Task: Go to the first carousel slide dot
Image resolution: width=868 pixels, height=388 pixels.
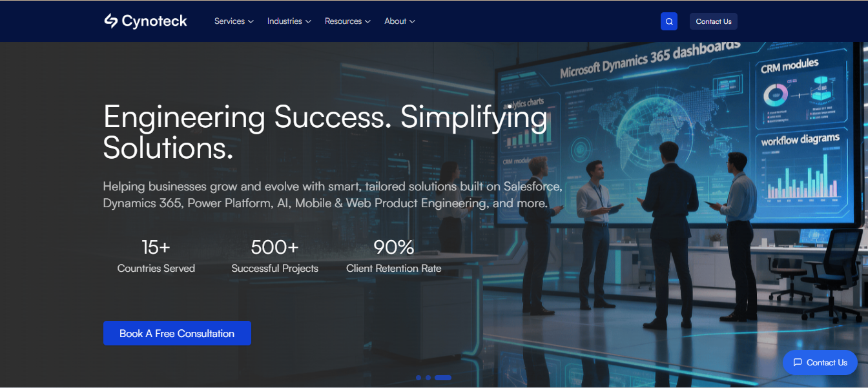Action: pyautogui.click(x=418, y=378)
